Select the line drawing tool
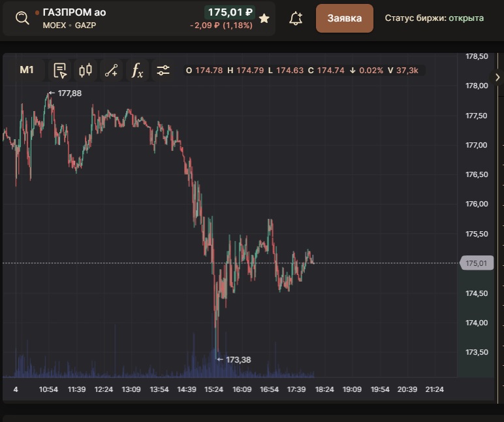 coord(111,70)
